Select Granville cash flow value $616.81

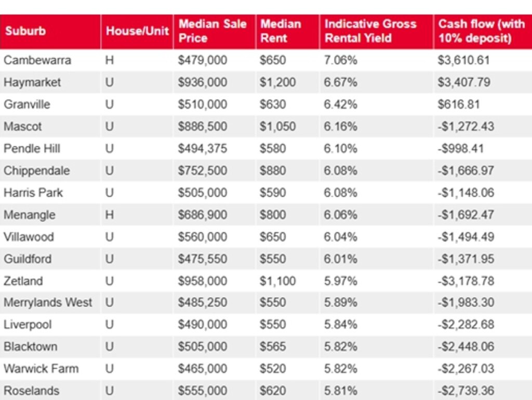[x=459, y=105]
